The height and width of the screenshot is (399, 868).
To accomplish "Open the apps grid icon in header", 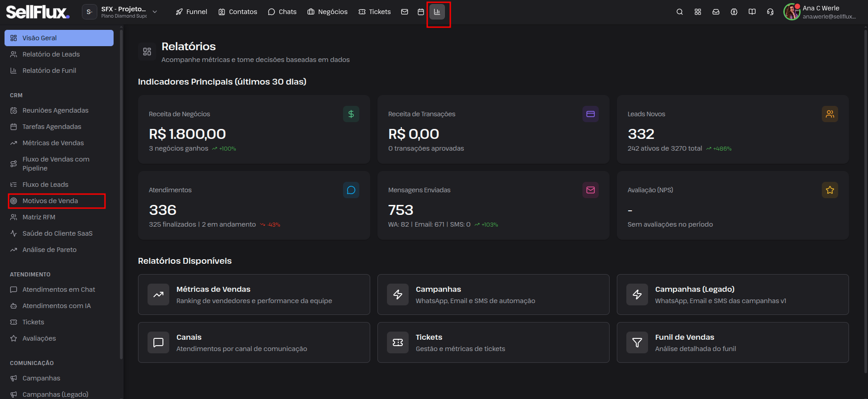I will (x=698, y=12).
